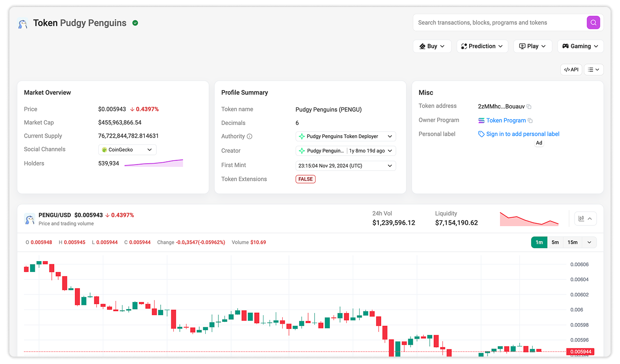Image resolution: width=620 pixels, height=364 pixels.
Task: Click the Liquidity value $7,154,190.62
Action: coord(457,223)
